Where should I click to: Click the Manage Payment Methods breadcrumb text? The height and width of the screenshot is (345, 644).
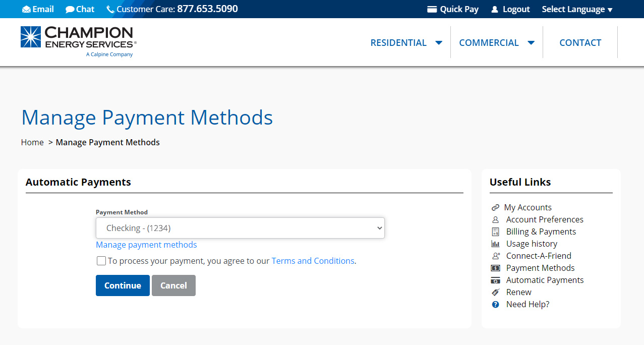[107, 142]
